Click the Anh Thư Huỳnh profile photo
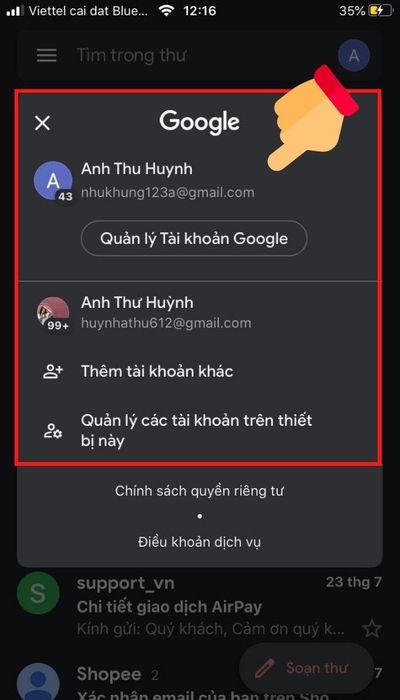The height and width of the screenshot is (700, 400). (x=53, y=313)
